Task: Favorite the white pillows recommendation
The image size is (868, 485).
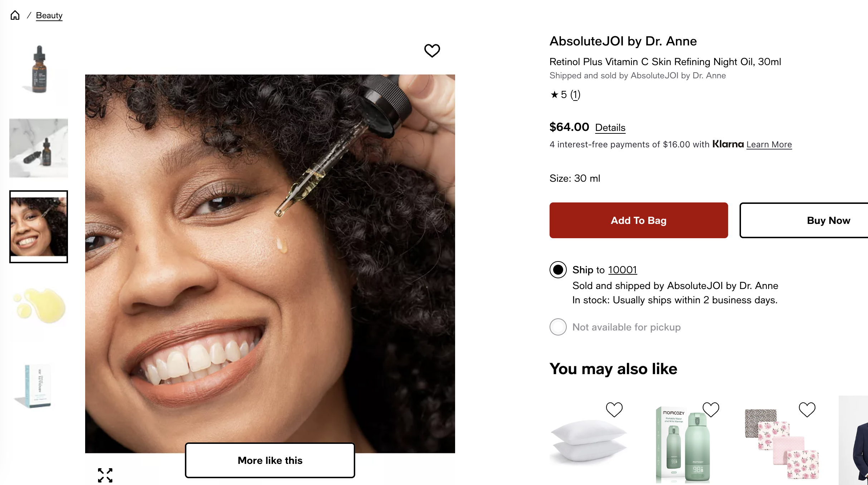Action: pos(614,410)
